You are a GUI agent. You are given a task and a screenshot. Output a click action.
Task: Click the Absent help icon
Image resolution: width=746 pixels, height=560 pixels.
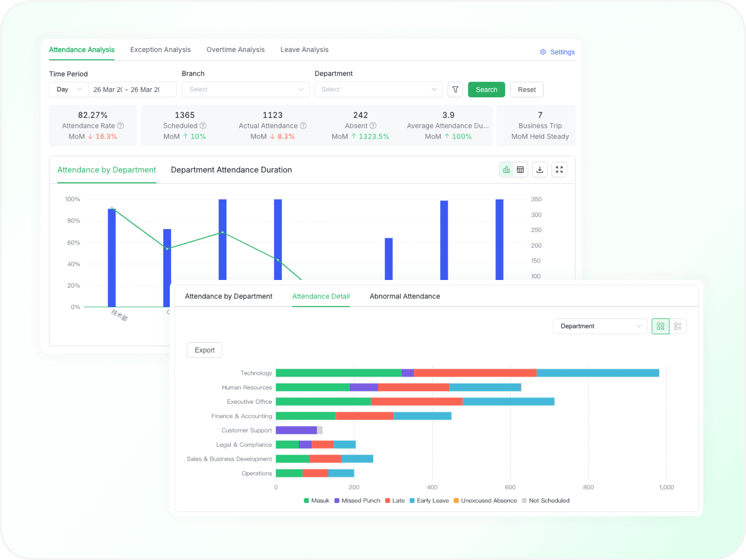coord(373,126)
